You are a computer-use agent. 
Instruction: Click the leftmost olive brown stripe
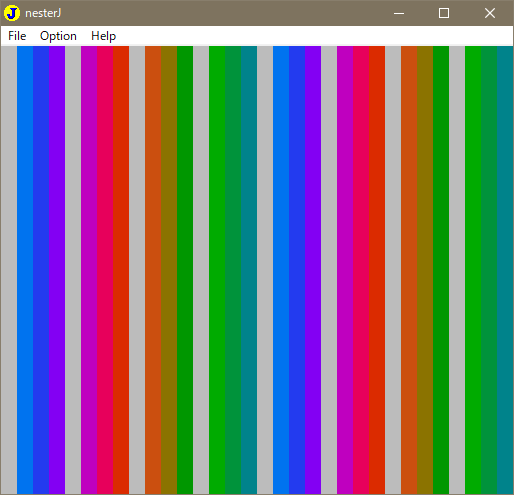coord(169,270)
